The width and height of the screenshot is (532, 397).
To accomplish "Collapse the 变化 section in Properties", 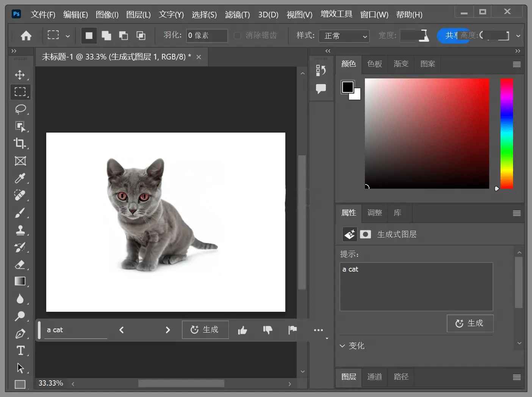I will [342, 346].
